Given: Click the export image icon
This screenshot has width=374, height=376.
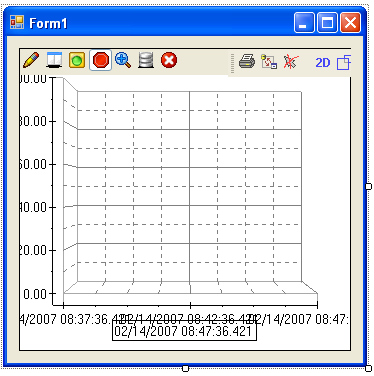Looking at the screenshot, I should click(269, 62).
